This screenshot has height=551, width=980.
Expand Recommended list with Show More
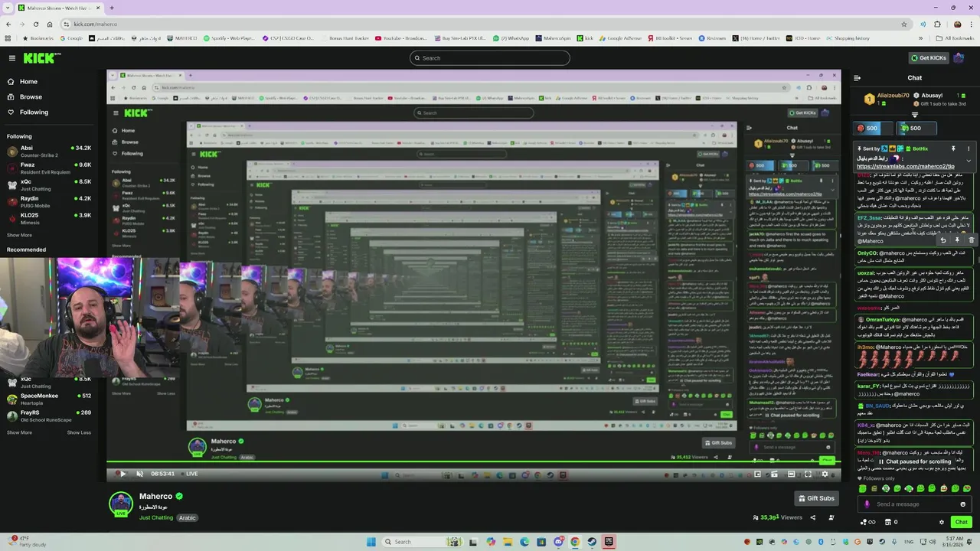[x=20, y=432]
